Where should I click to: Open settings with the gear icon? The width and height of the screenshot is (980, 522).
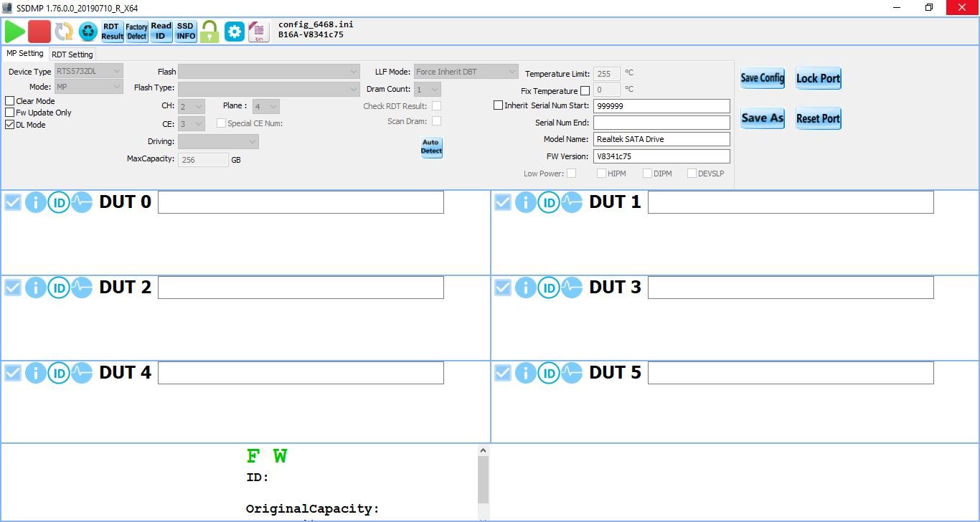point(234,32)
